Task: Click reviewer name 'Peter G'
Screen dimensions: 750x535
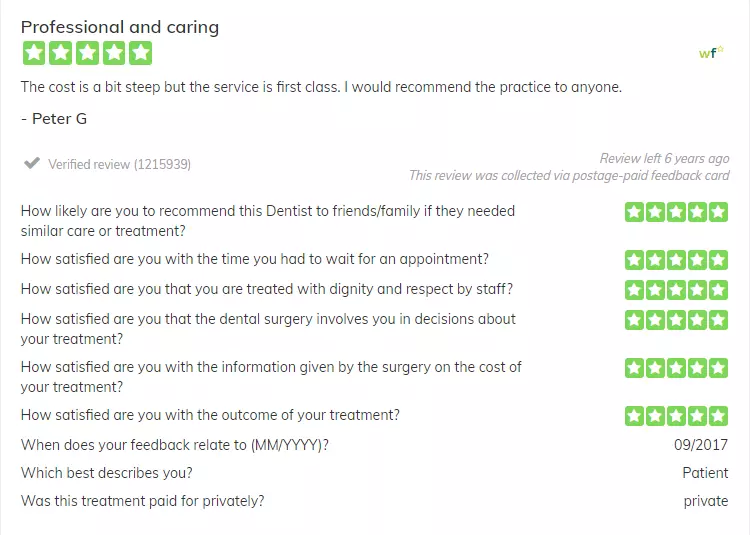Action: tap(59, 119)
